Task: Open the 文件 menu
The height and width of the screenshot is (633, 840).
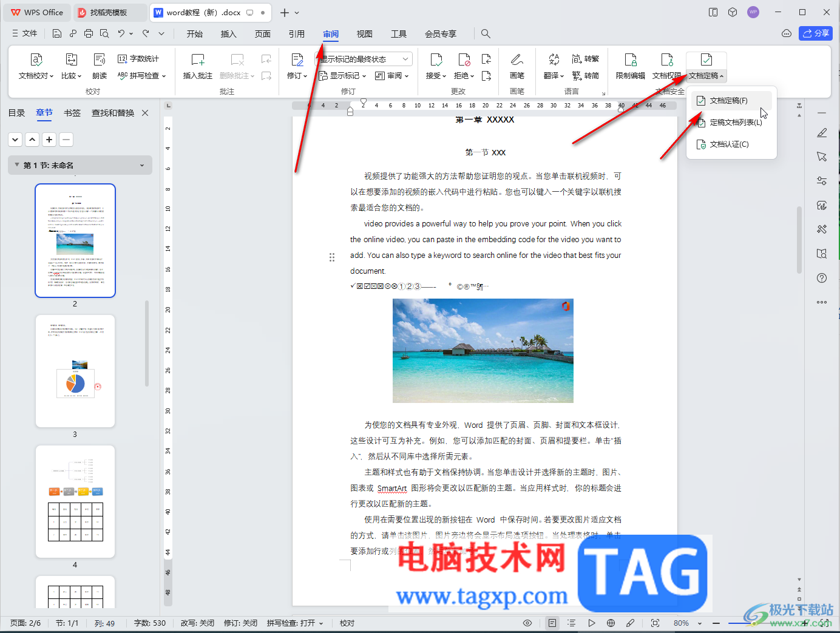Action: click(x=24, y=34)
